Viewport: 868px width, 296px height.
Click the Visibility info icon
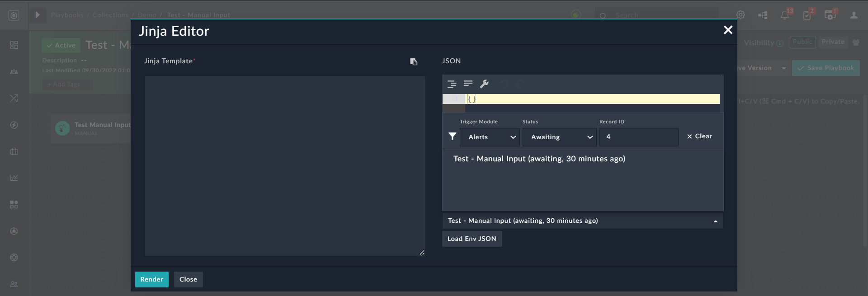tap(780, 43)
